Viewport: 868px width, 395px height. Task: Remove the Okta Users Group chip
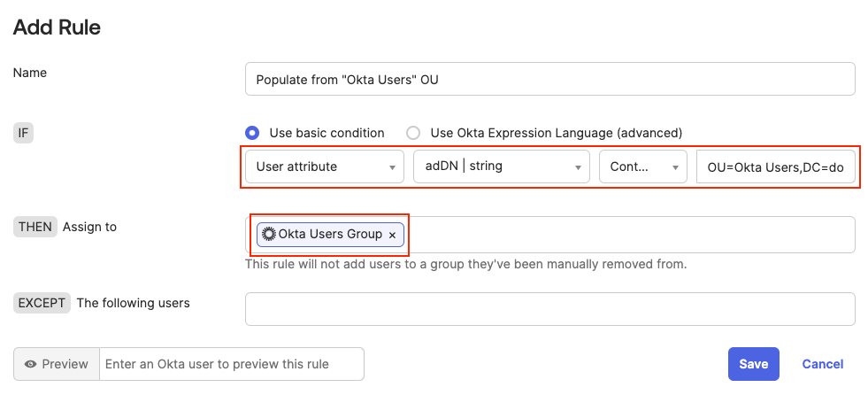(392, 235)
